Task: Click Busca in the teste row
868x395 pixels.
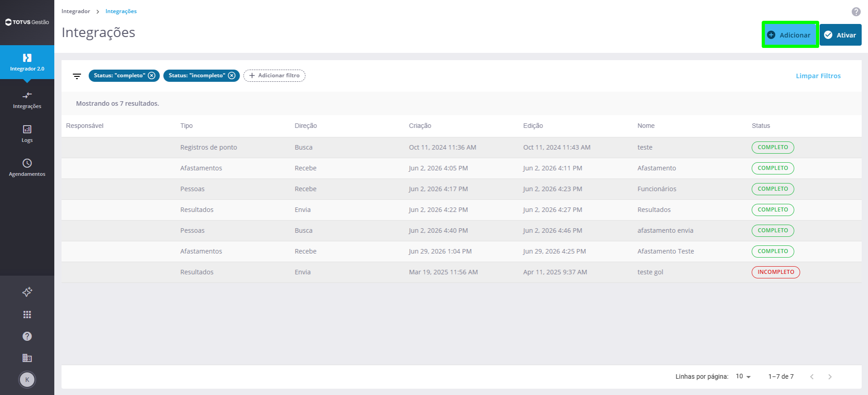Action: [304, 147]
